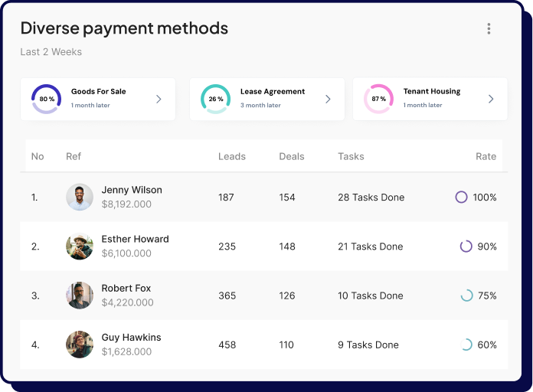Click the Tasks column header
The image size is (533, 392).
351,156
